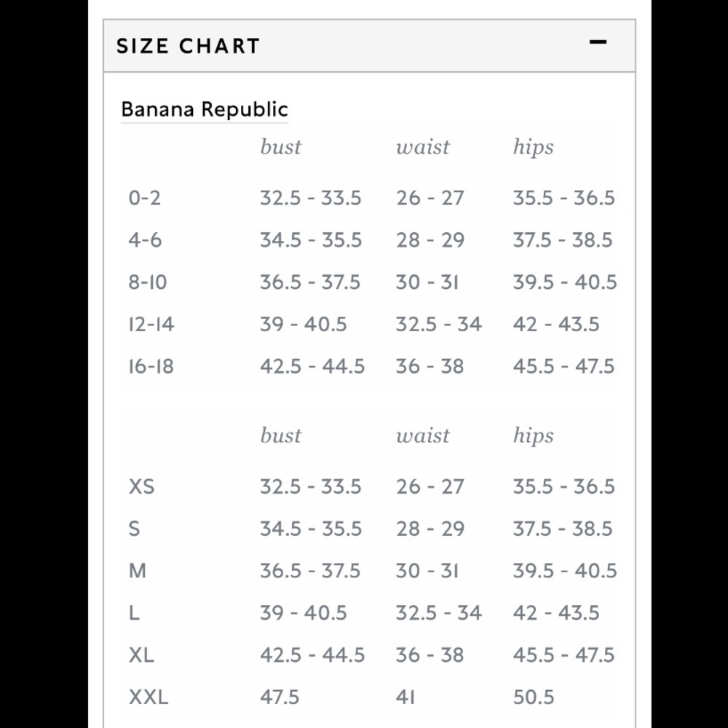
Task: Click the first waist column header
Action: pos(422,147)
